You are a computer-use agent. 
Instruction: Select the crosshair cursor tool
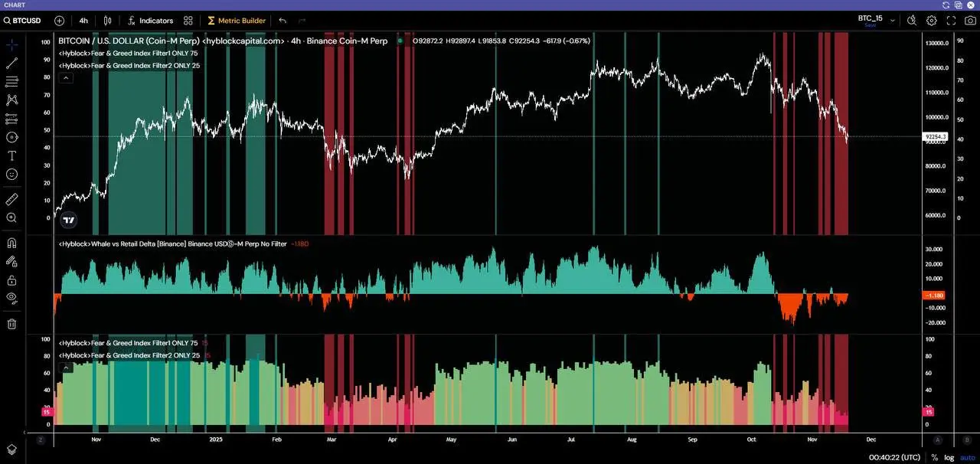(11, 45)
